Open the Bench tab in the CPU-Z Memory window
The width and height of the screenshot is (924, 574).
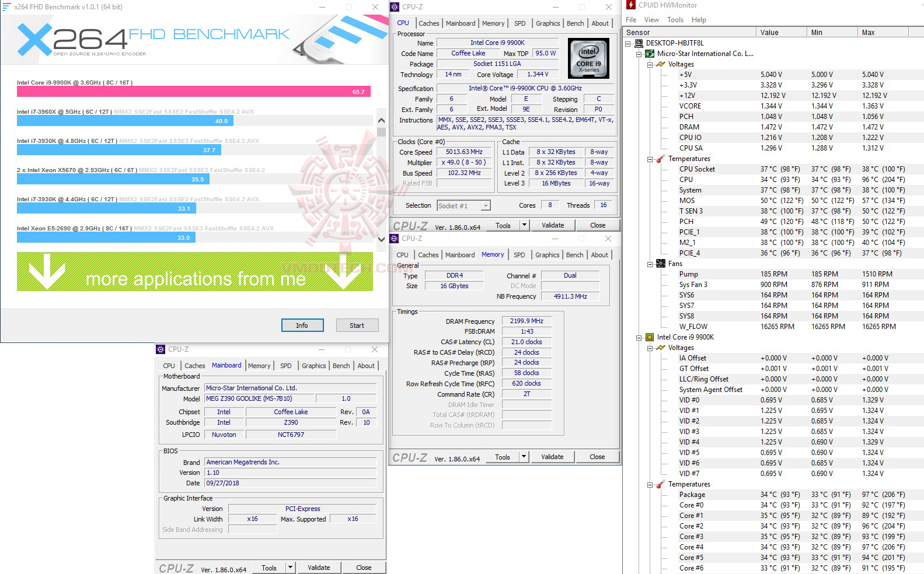click(x=574, y=255)
